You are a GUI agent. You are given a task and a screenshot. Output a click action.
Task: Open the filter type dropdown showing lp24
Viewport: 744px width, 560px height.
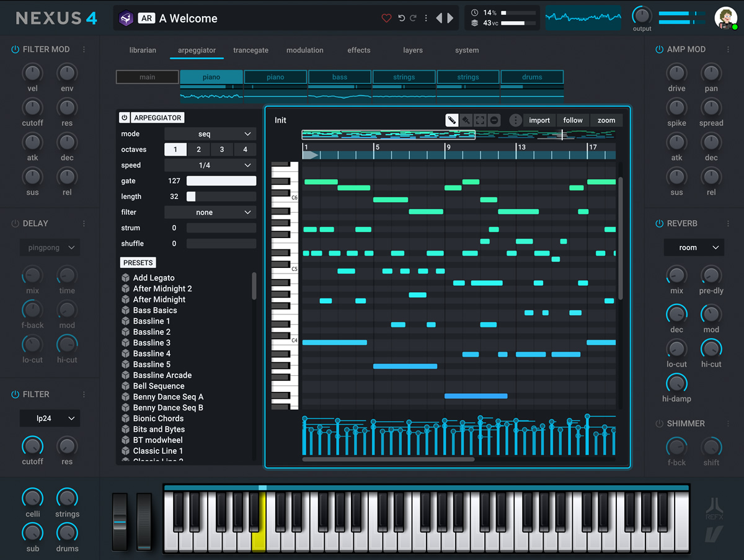tap(50, 418)
